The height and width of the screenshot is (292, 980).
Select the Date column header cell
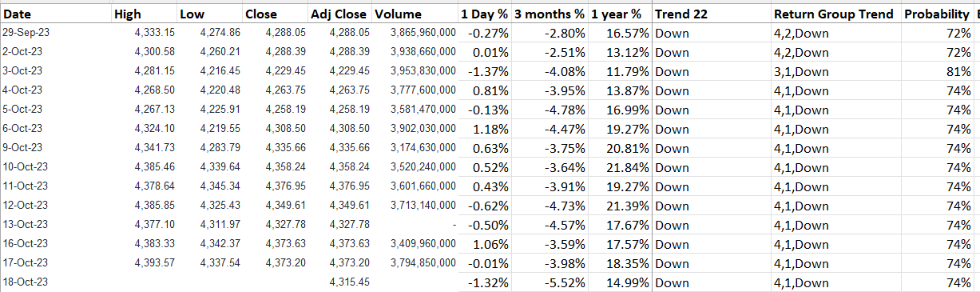point(56,14)
